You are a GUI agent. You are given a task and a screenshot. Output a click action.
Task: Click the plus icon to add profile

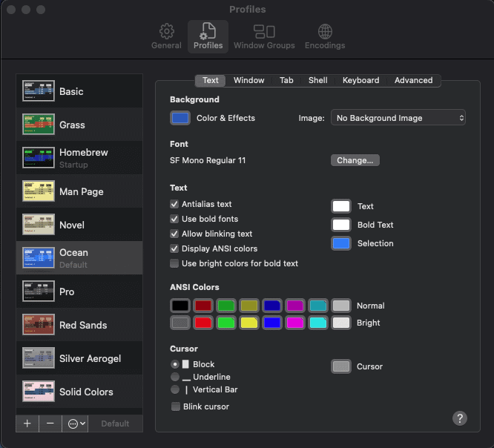27,424
